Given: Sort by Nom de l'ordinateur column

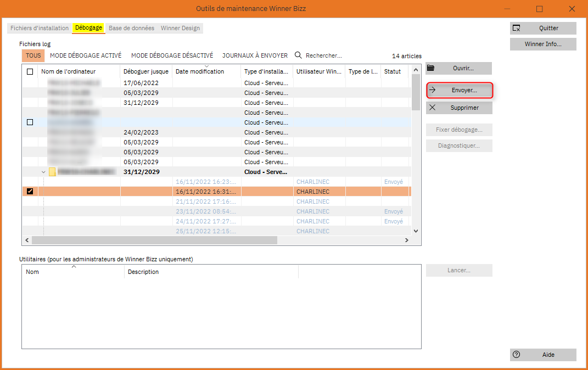Looking at the screenshot, I should 79,71.
